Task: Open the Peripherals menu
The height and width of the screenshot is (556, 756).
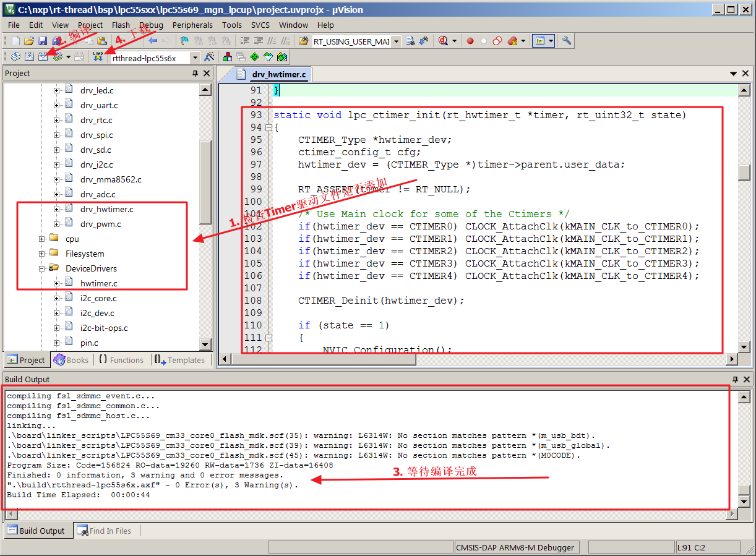Action: click(x=192, y=25)
